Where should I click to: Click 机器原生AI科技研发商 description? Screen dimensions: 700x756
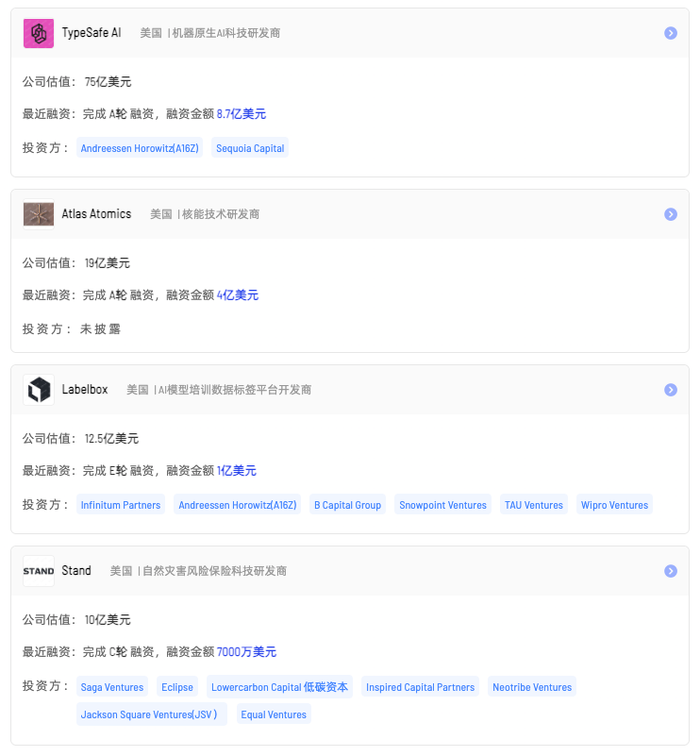(226, 33)
